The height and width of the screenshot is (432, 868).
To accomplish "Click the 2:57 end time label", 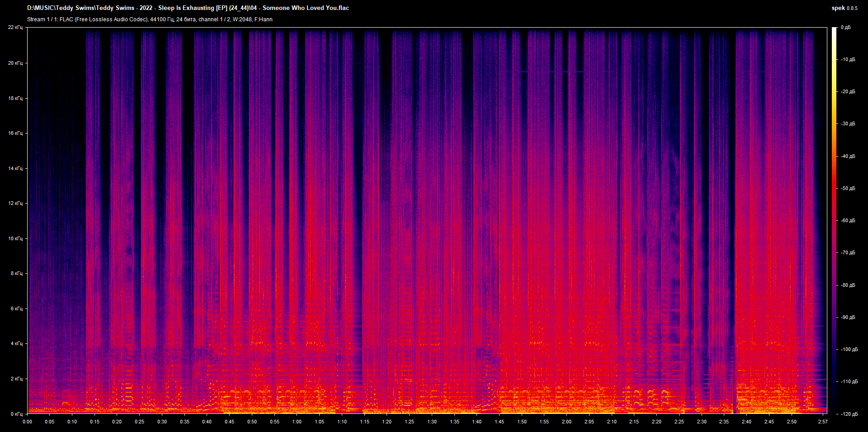I will 823,422.
